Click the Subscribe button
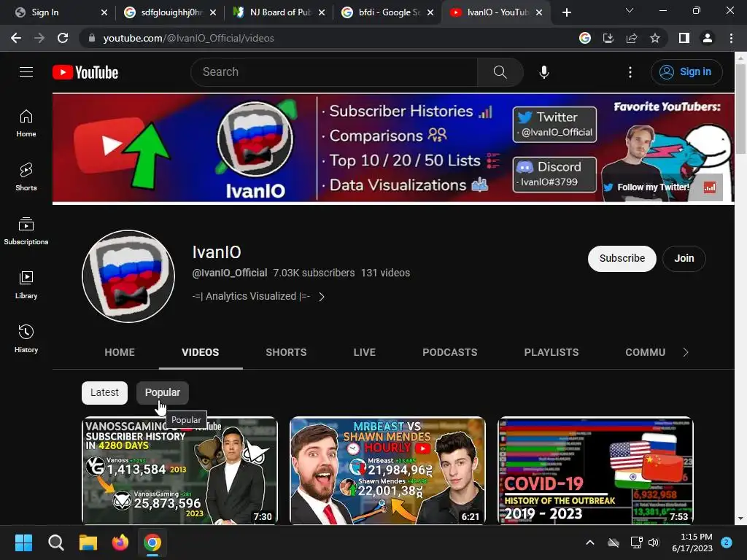The width and height of the screenshot is (747, 560). (622, 258)
